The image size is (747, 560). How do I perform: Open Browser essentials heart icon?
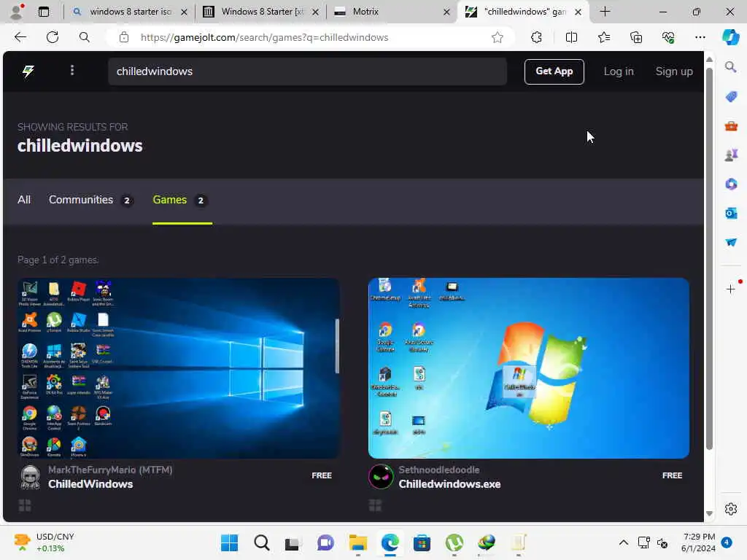coord(668,37)
